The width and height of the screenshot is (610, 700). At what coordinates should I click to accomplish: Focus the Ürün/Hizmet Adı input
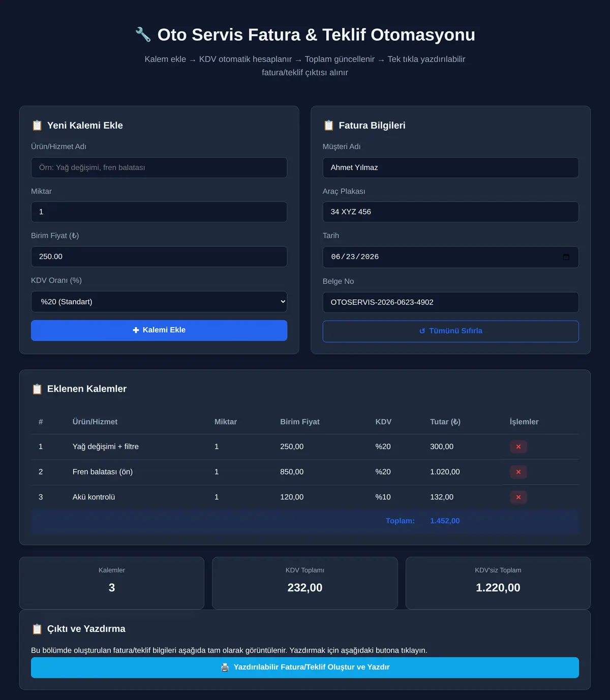coord(159,168)
